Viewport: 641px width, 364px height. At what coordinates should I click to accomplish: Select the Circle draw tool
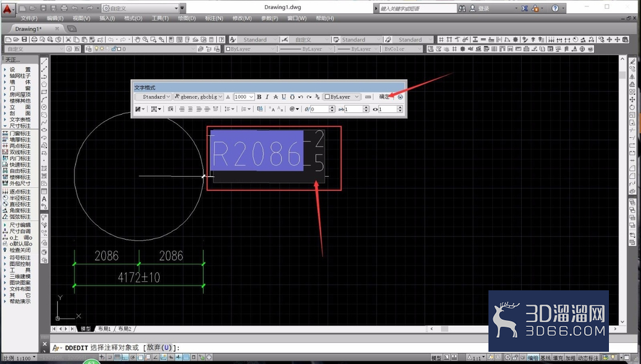click(x=44, y=107)
